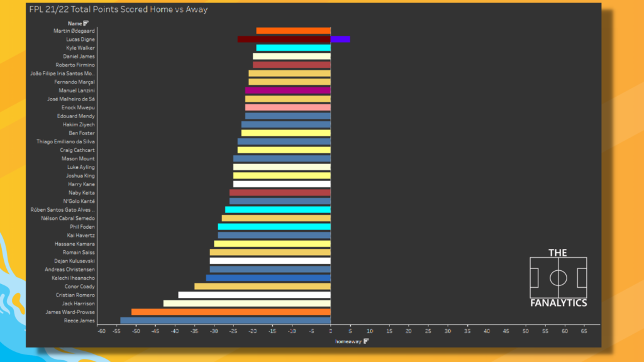Select the Edouard Mendy blue bar
The height and width of the screenshot is (362, 644).
tap(288, 116)
